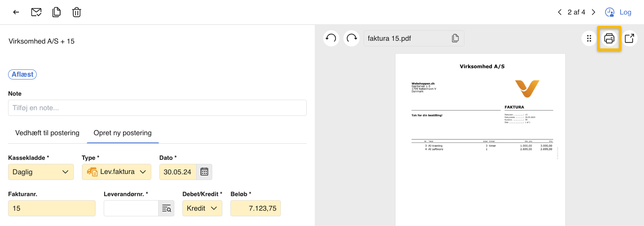The width and height of the screenshot is (644, 226).
Task: Click the duplicate document icon
Action: click(x=56, y=12)
